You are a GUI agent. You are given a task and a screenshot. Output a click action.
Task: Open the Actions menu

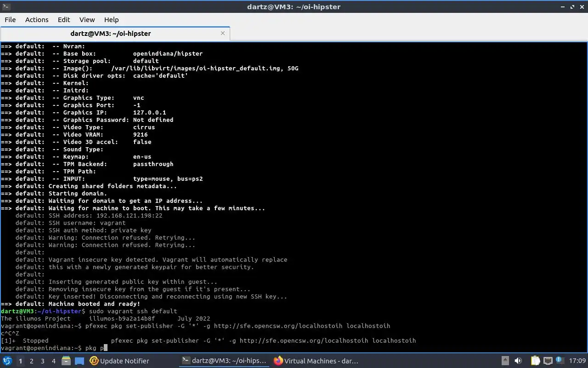(37, 20)
